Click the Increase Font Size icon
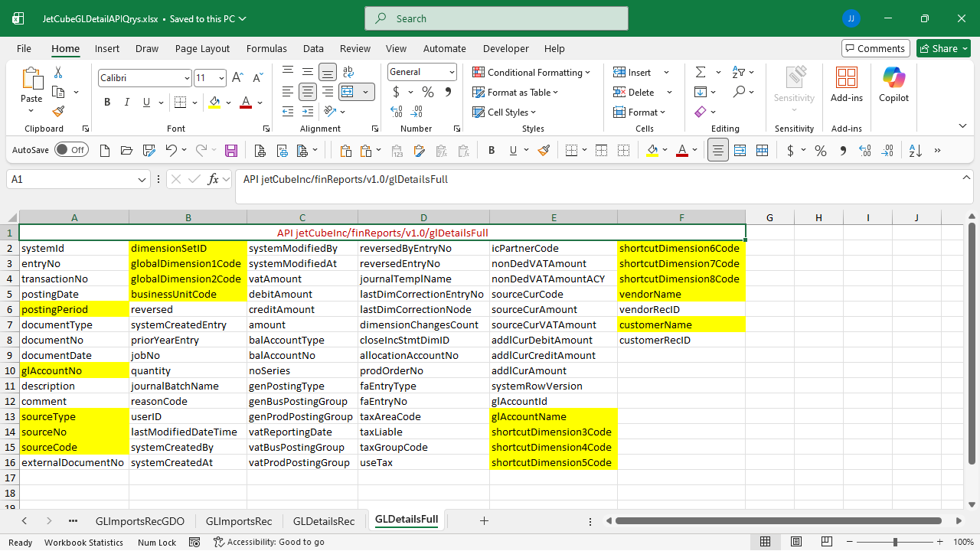Screen dimensions: 980x551 (237, 78)
